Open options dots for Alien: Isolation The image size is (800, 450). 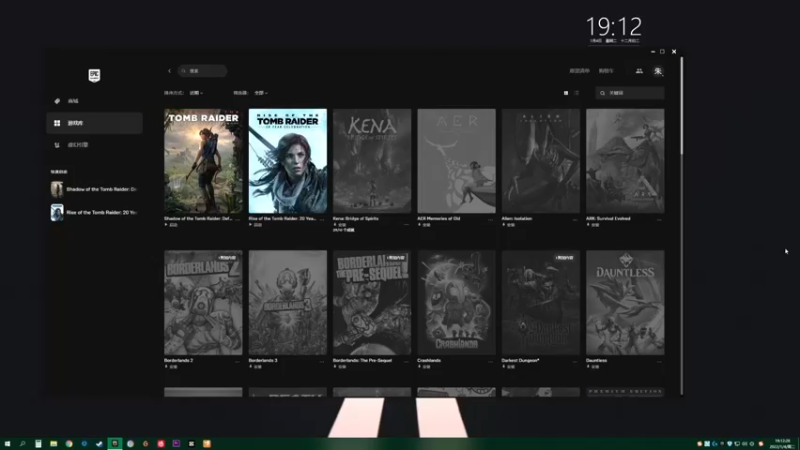pos(575,220)
